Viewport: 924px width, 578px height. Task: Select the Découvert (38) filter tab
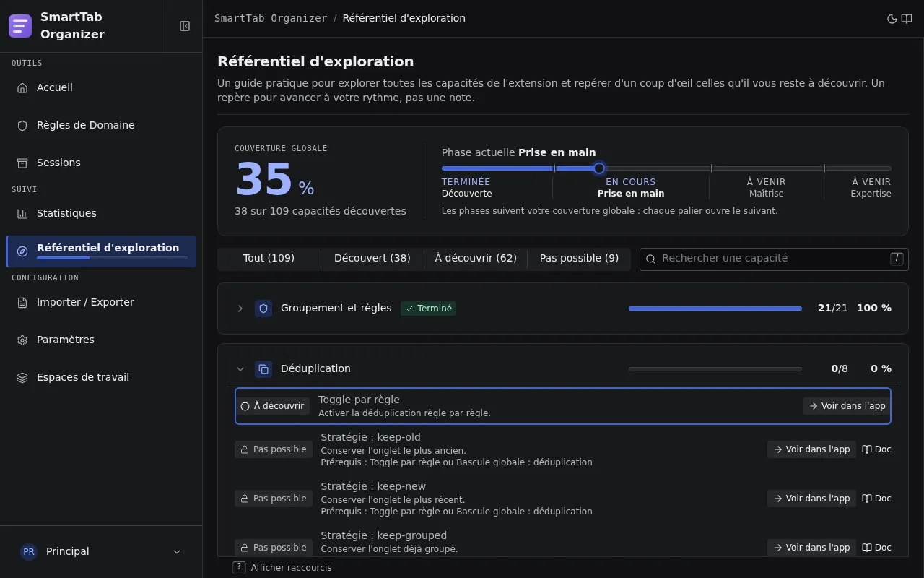tap(372, 258)
